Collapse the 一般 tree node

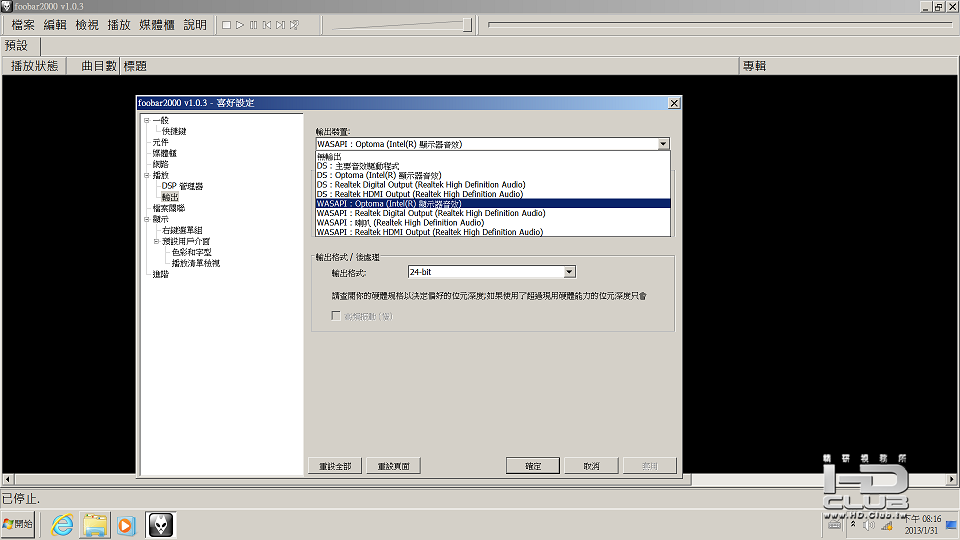[x=146, y=121]
